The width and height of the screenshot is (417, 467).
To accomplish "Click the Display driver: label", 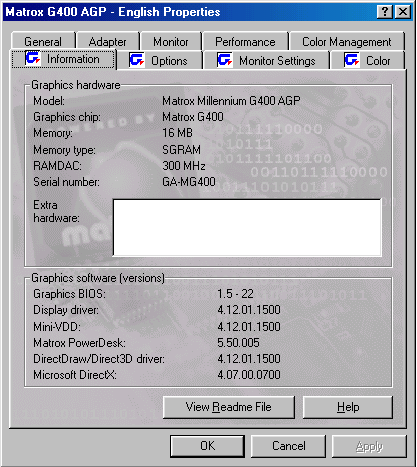I will 66,310.
